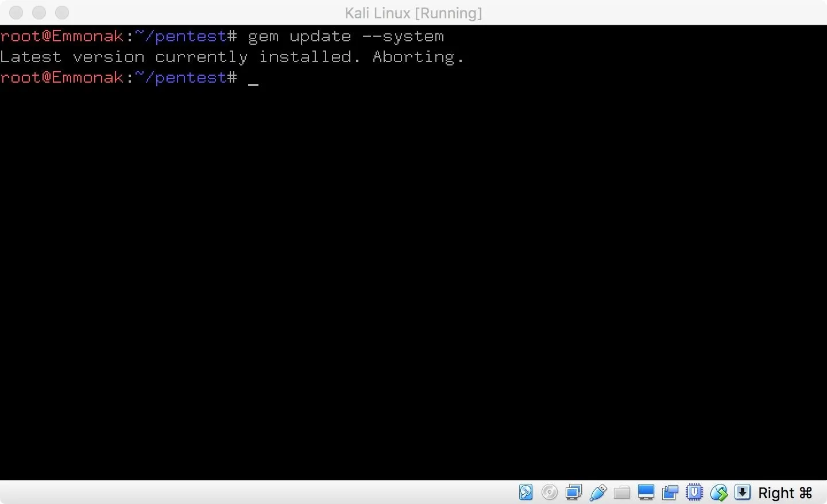Click the CPU virtualization chip icon
Screen dimensions: 827x504
[x=694, y=493]
